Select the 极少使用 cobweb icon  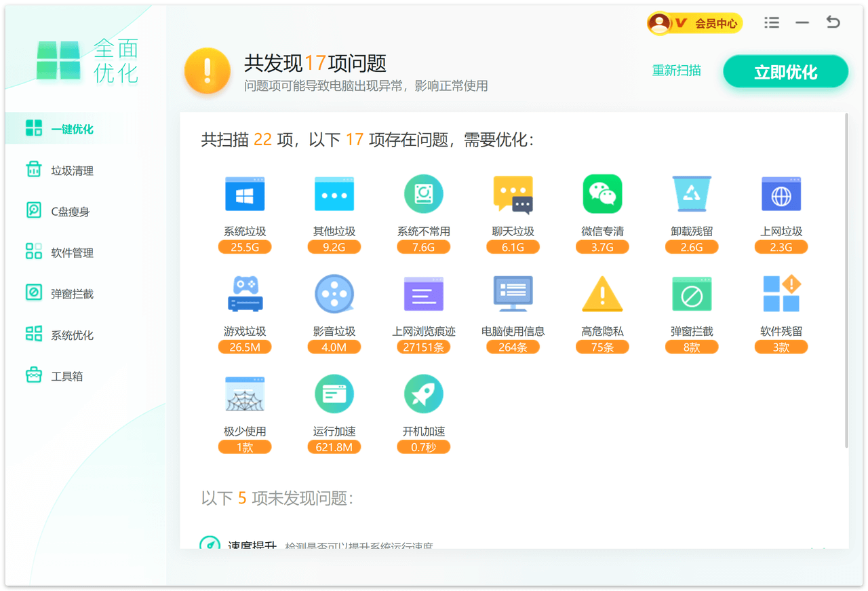click(245, 394)
